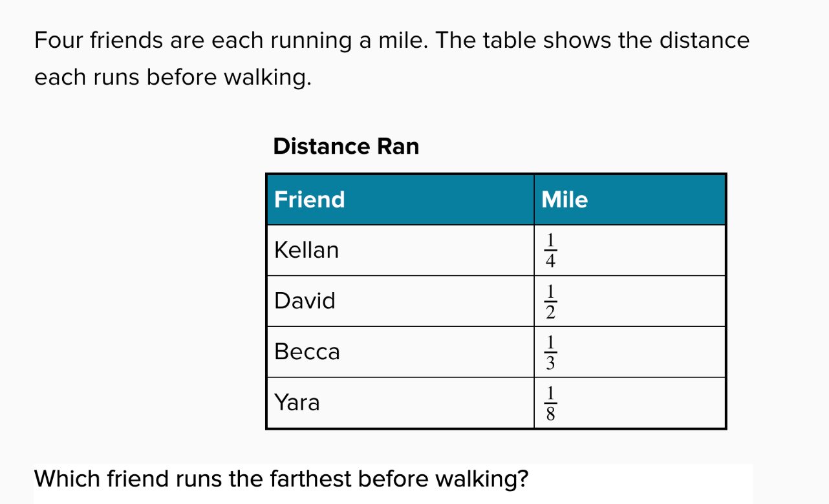This screenshot has height=504, width=829.
Task: Click the text line 'each runs before walking.'
Action: (x=173, y=78)
